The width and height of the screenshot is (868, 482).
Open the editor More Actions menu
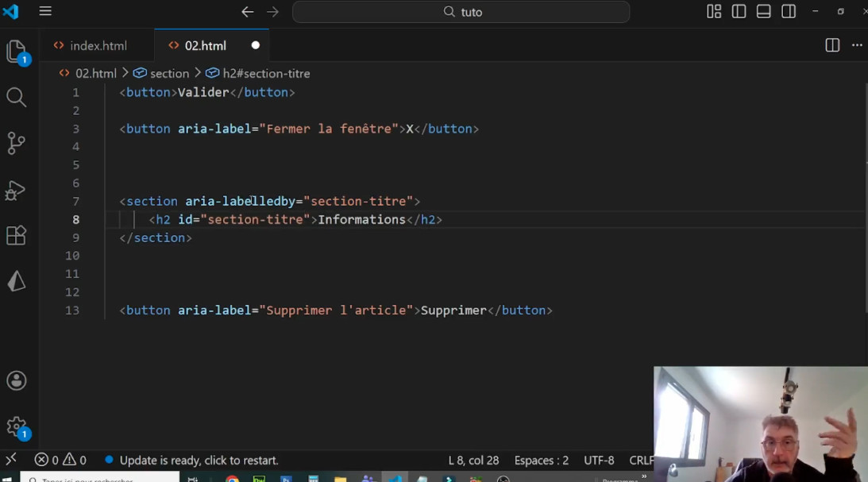[x=857, y=45]
